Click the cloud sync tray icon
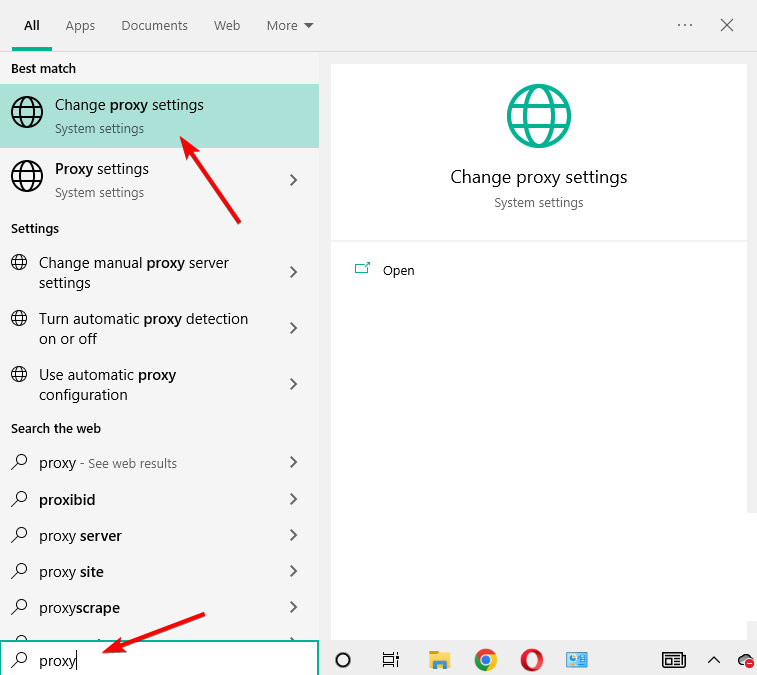Image resolution: width=757 pixels, height=675 pixels. 746,660
